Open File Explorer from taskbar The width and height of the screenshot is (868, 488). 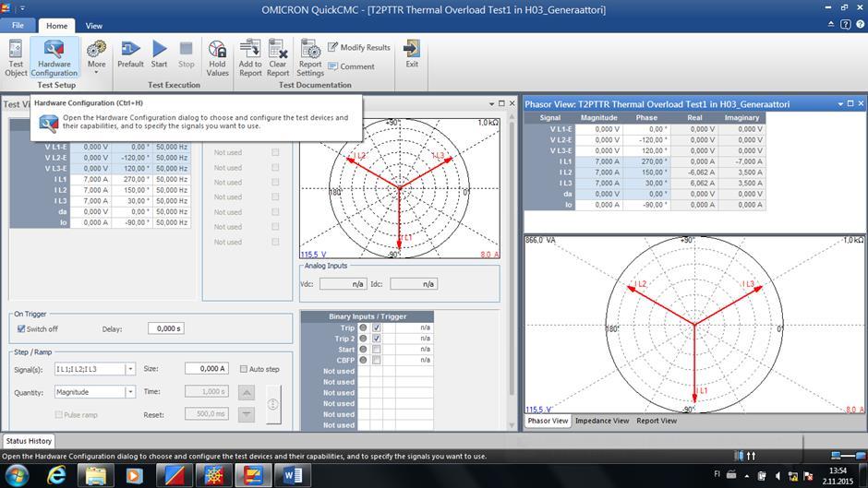tap(96, 476)
